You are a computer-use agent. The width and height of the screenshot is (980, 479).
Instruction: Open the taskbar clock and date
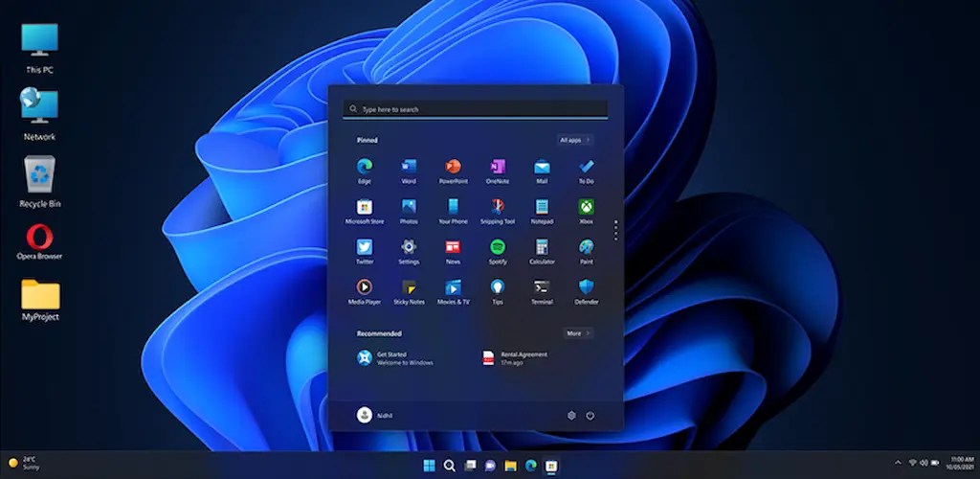point(961,464)
